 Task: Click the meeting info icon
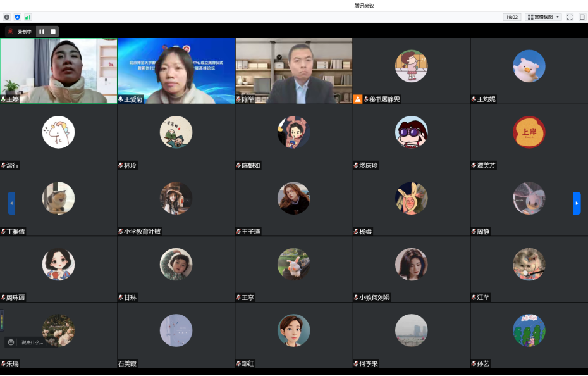tap(7, 17)
